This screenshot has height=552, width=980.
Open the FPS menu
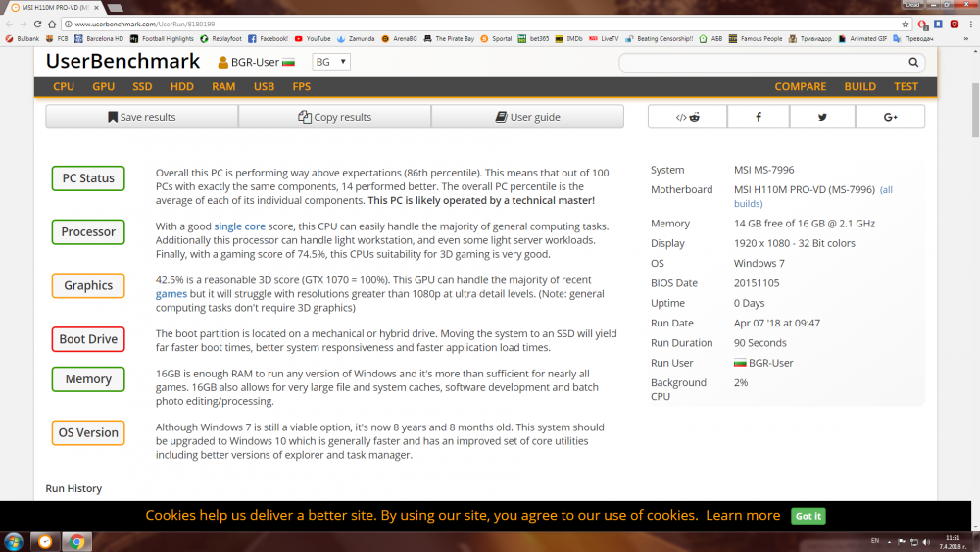pos(301,87)
